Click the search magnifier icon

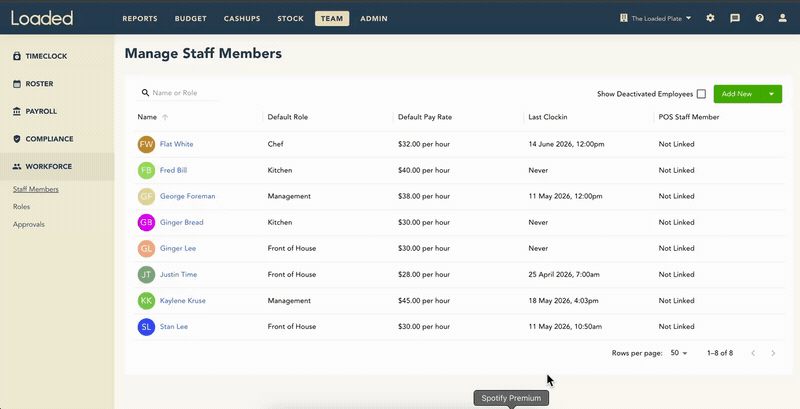(145, 93)
